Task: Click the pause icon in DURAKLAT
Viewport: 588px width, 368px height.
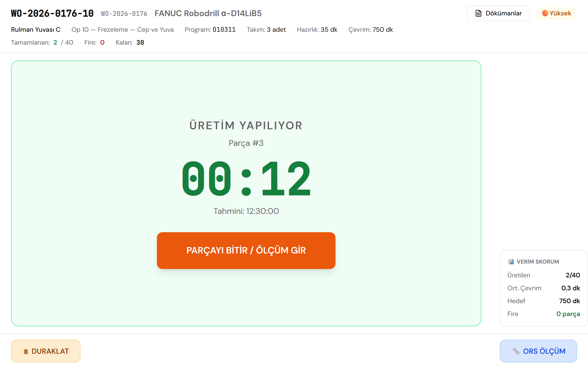Action: click(x=26, y=351)
